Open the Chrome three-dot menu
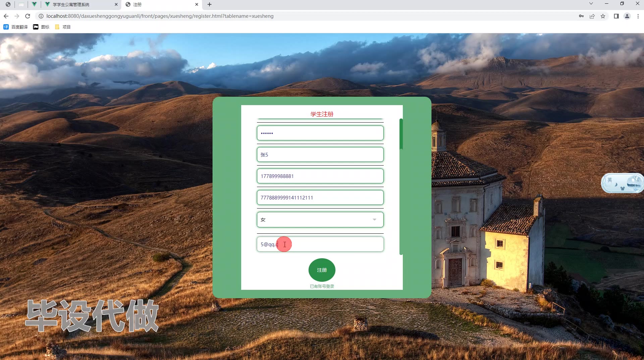Viewport: 644px width, 360px height. click(638, 16)
